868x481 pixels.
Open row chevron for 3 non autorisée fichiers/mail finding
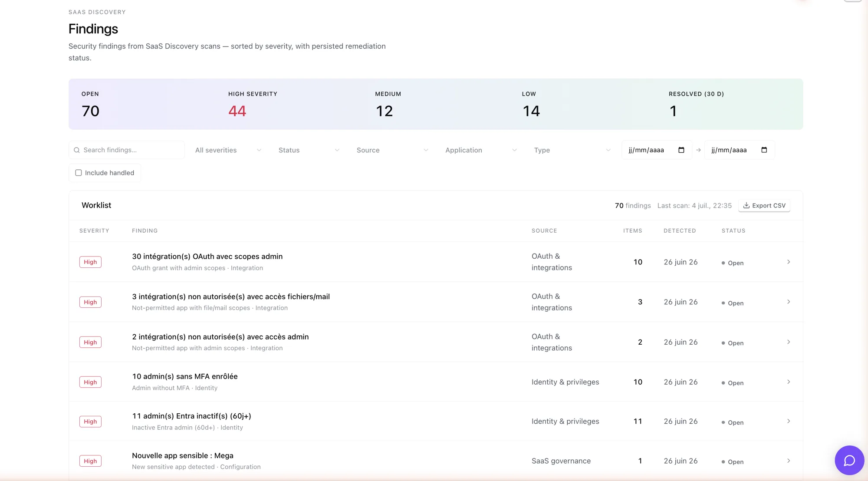(789, 302)
